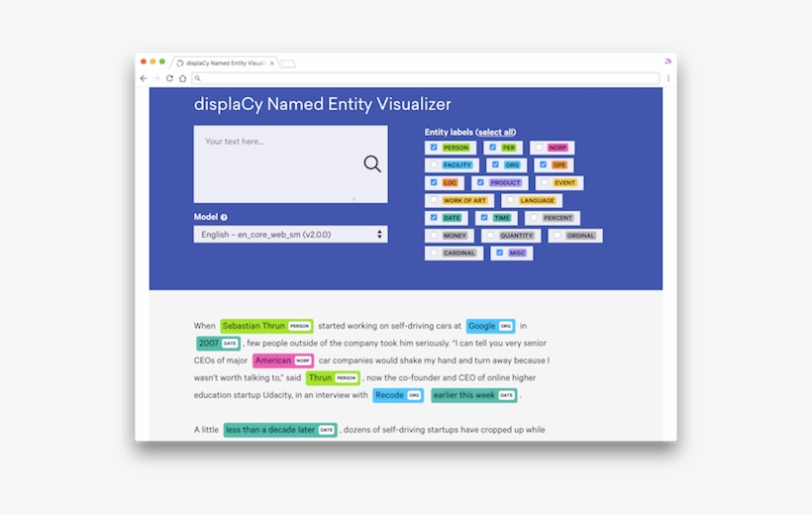Click the displaCy Named Entity Visualizer heading
This screenshot has height=515, width=812.
click(x=322, y=104)
